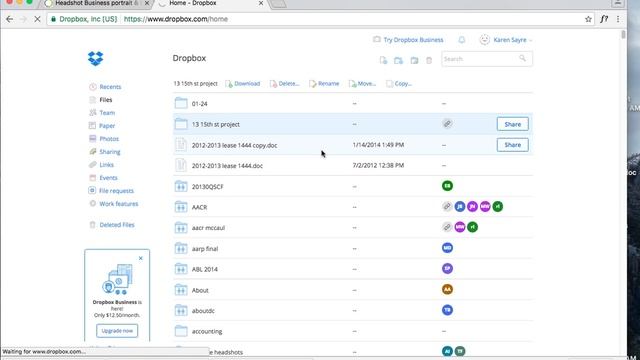The image size is (640, 360).
Task: Open Photos from the sidebar
Action: (x=109, y=139)
